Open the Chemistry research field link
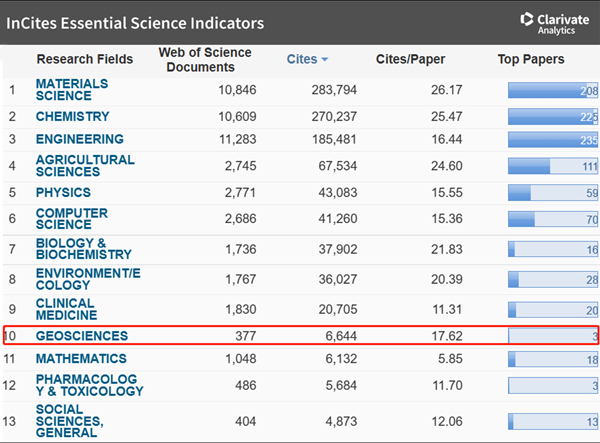This screenshot has width=600, height=443. click(73, 116)
